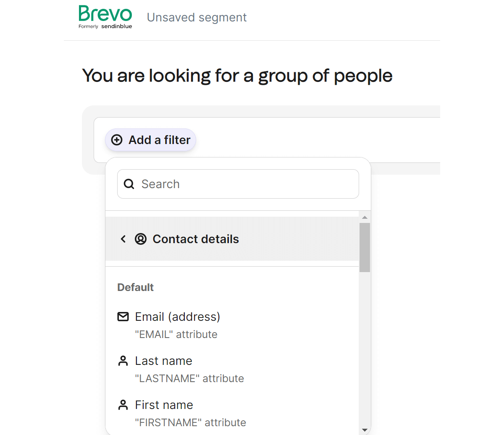The height and width of the screenshot is (435, 504).
Task: Expand the filter options under Default
Action: [135, 287]
